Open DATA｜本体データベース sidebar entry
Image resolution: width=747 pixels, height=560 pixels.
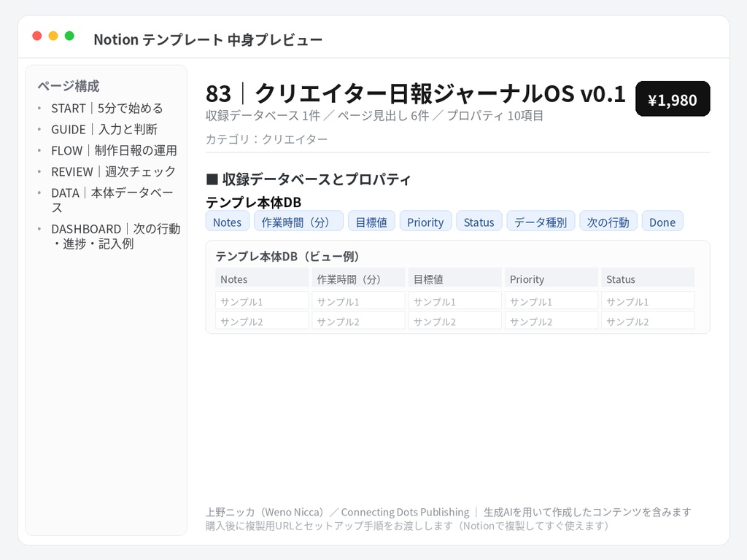pyautogui.click(x=112, y=200)
